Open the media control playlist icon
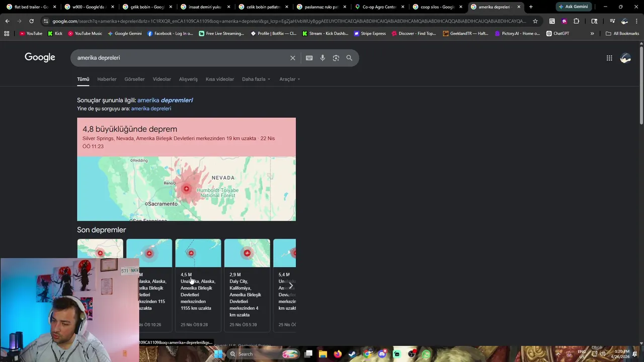The width and height of the screenshot is (644, 362). pyautogui.click(x=612, y=21)
